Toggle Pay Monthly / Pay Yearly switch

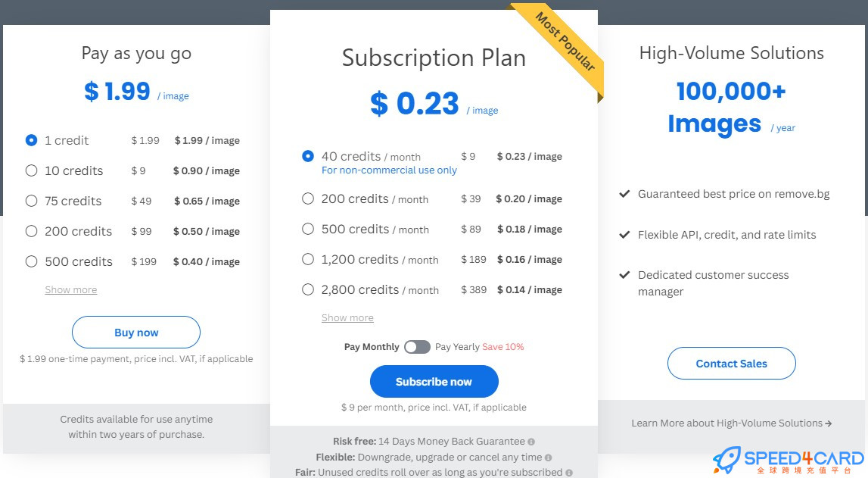point(417,347)
